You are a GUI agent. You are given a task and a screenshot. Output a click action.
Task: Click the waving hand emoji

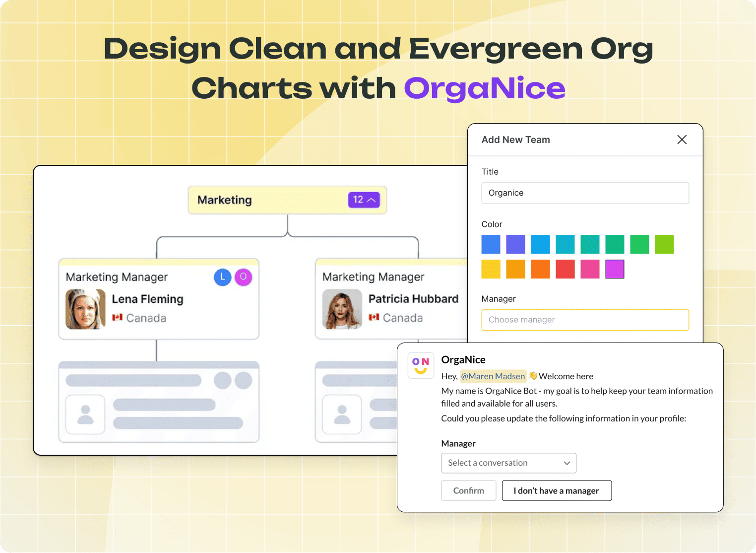click(533, 376)
